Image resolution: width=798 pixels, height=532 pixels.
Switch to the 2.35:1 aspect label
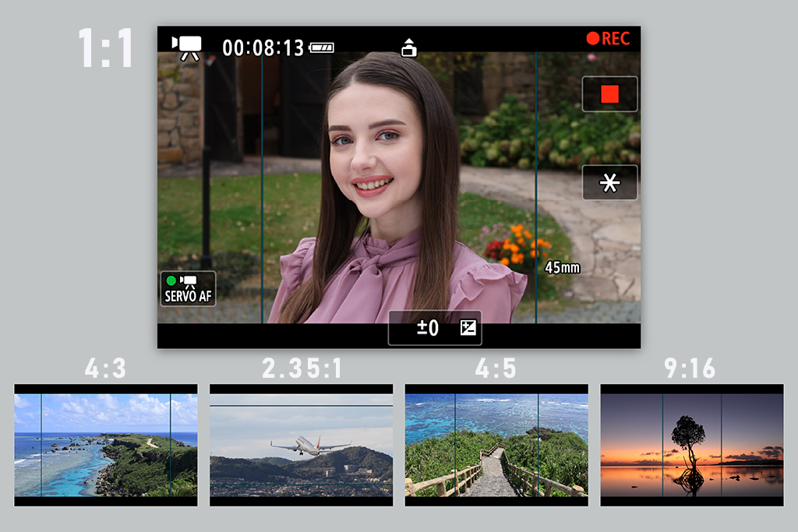302,368
